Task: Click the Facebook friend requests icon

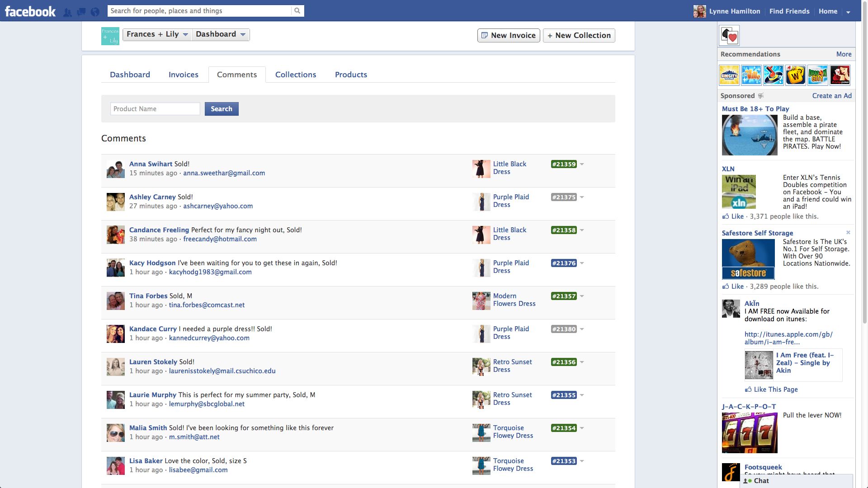Action: 67,12
